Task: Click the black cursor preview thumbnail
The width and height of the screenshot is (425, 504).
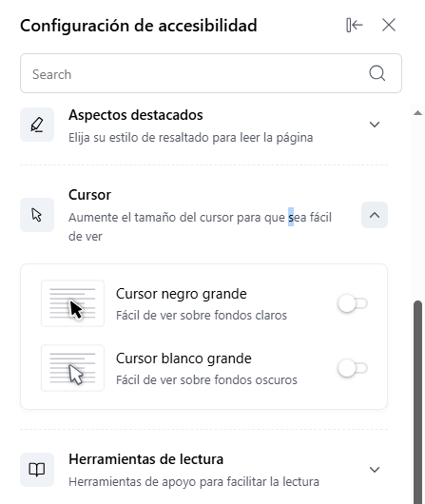Action: coord(72,303)
